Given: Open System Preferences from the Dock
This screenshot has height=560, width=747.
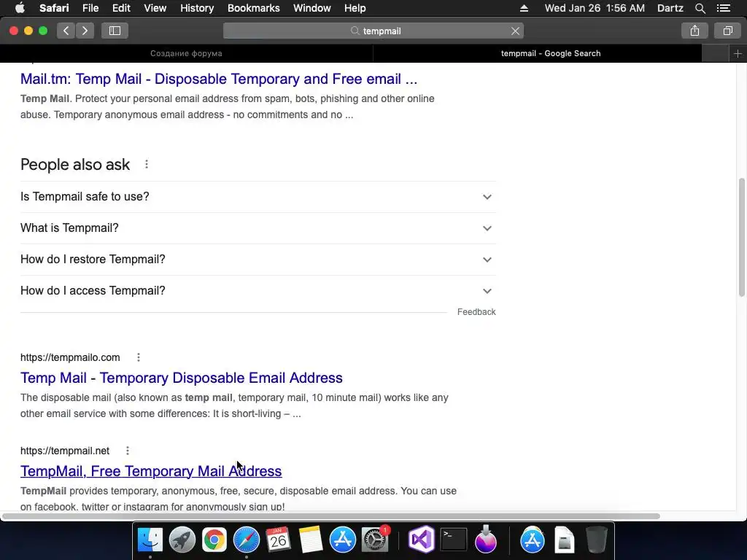Looking at the screenshot, I should tap(375, 540).
